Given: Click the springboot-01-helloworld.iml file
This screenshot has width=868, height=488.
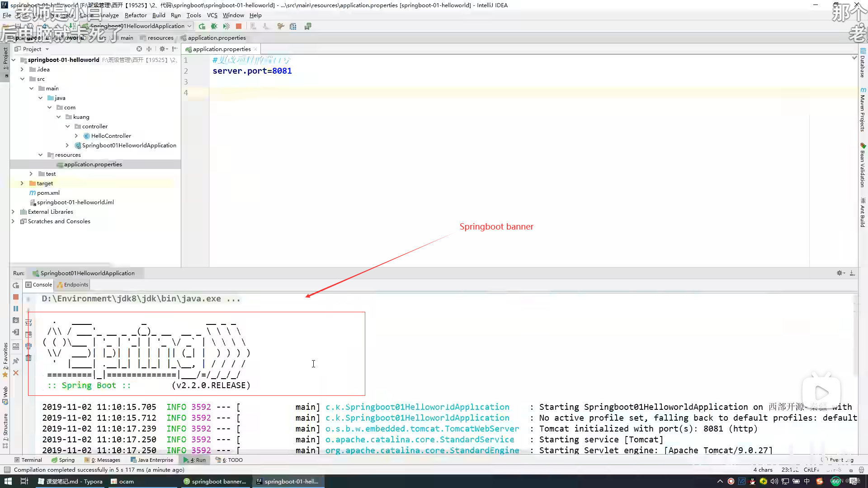Looking at the screenshot, I should [x=75, y=202].
